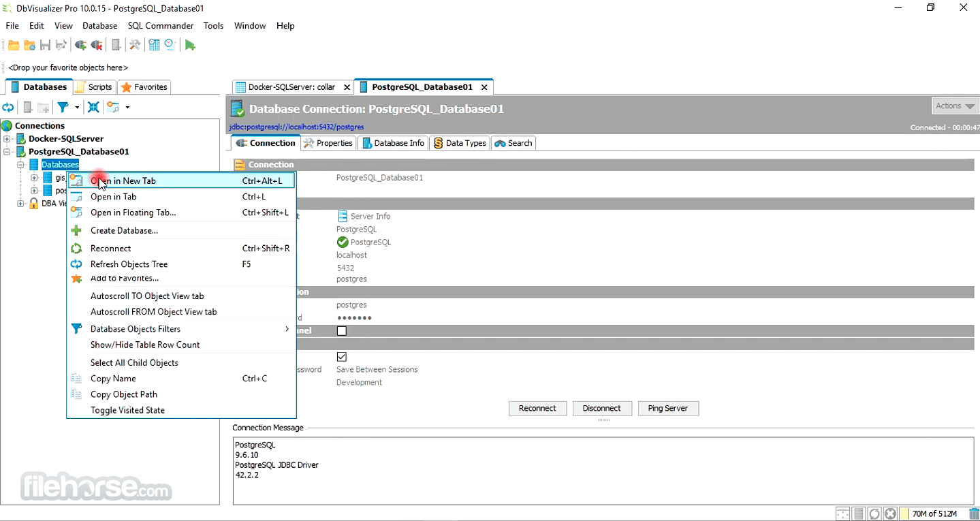Open the Actions dropdown button
Image resolution: width=980 pixels, height=521 pixels.
[x=955, y=106]
